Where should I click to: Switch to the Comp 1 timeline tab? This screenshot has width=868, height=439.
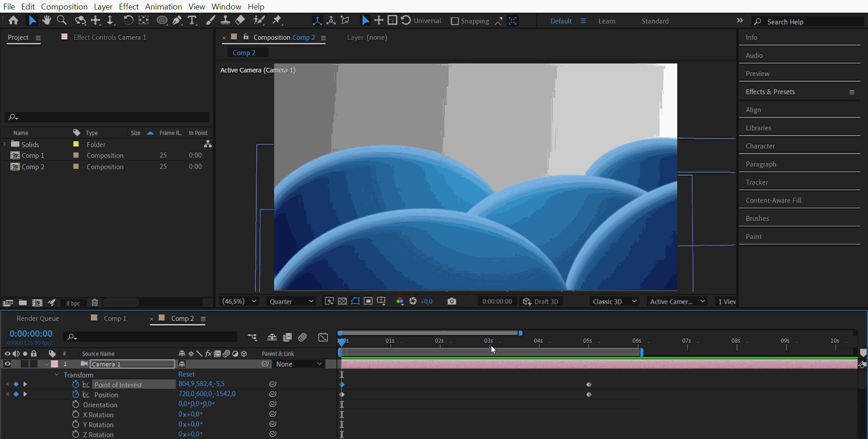point(115,318)
